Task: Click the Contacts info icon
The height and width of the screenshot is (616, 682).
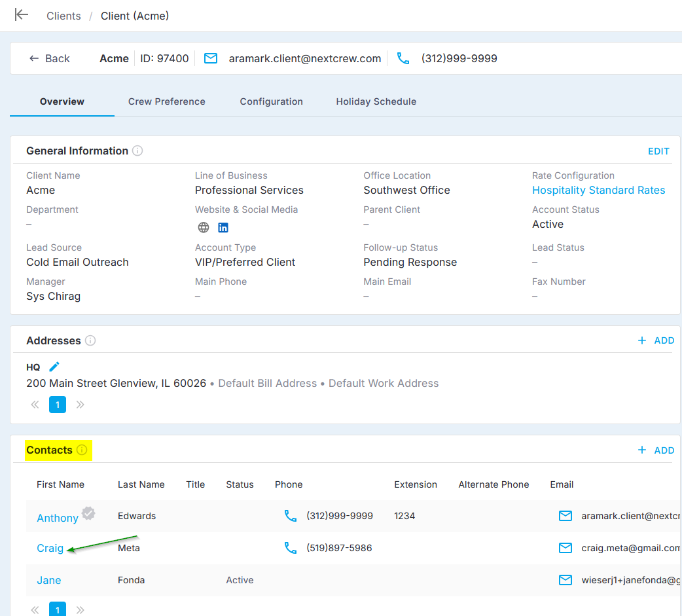Action: [82, 450]
